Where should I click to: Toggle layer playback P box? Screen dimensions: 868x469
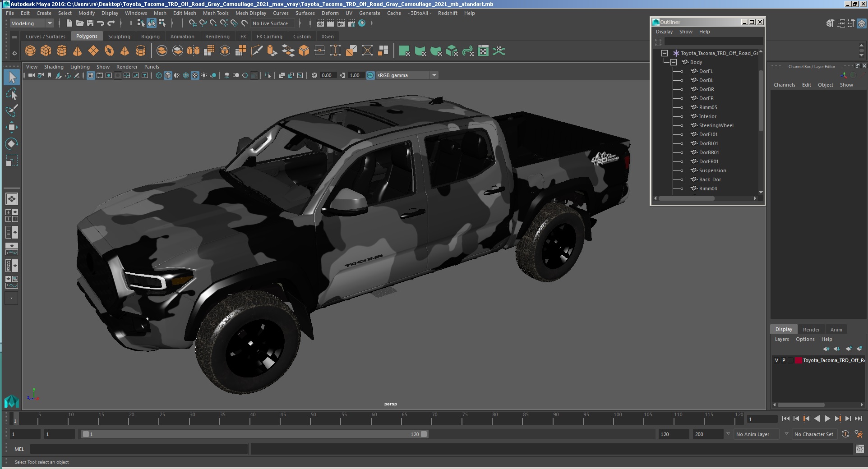pos(784,360)
